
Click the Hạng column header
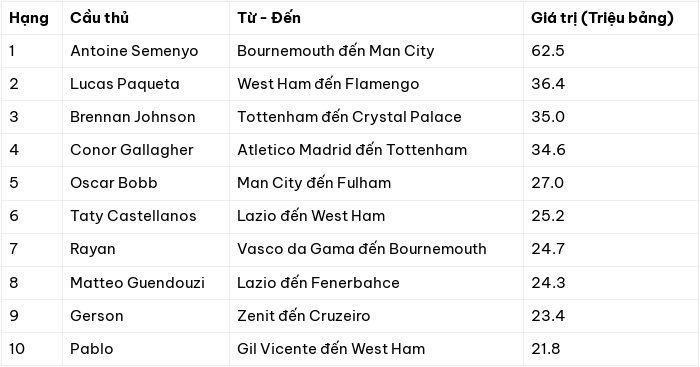point(32,18)
